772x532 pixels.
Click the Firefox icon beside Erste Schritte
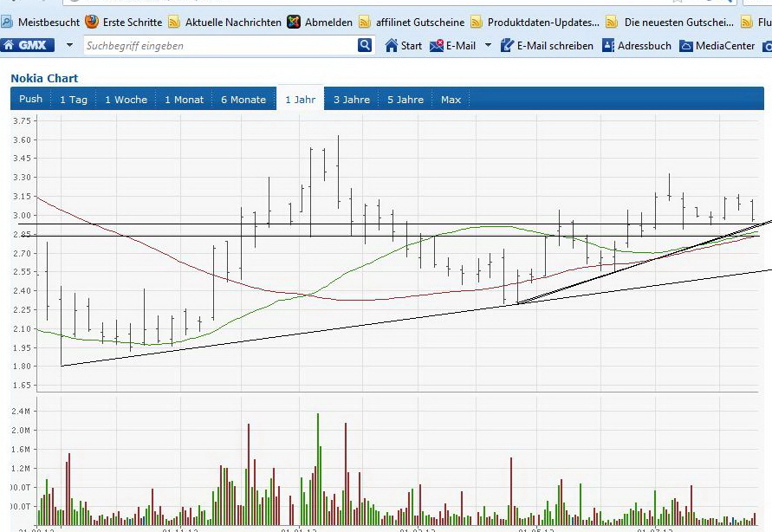pyautogui.click(x=92, y=22)
